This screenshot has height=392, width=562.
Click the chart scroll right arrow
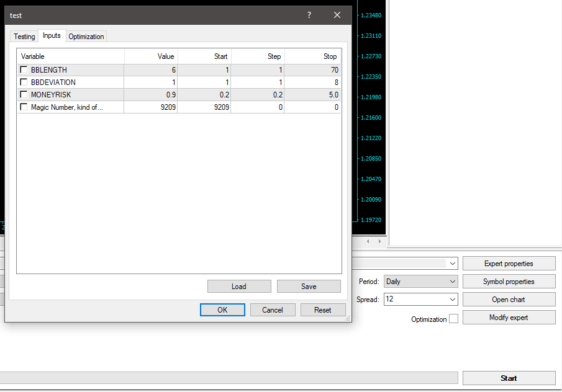[379, 241]
